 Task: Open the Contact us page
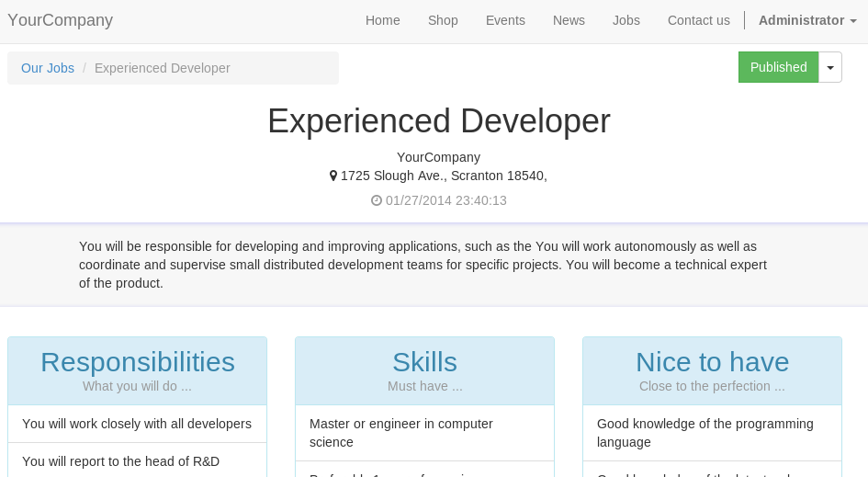(x=699, y=20)
